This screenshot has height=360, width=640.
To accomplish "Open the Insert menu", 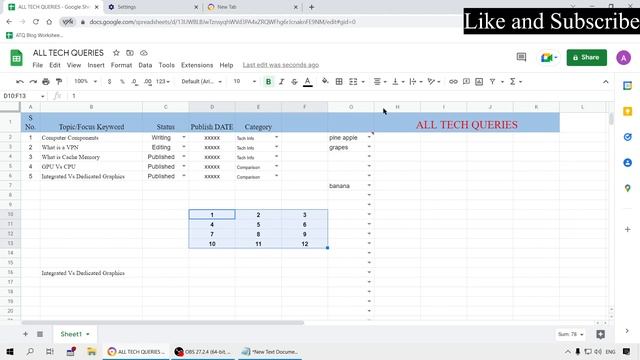I will (96, 65).
